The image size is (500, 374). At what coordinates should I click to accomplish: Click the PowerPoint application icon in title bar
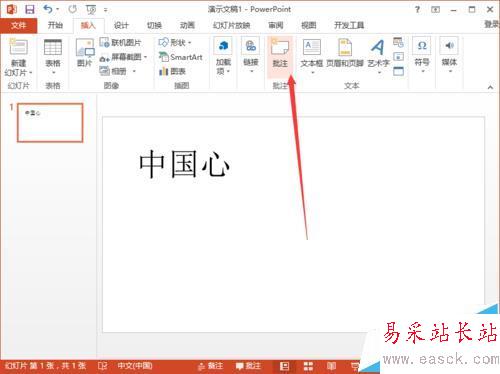(x=11, y=9)
